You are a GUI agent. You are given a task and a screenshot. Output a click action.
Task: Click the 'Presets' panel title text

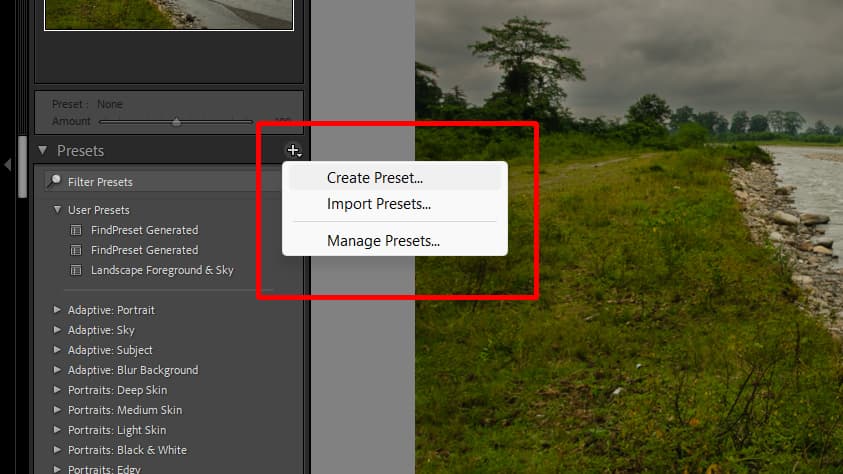(x=80, y=150)
